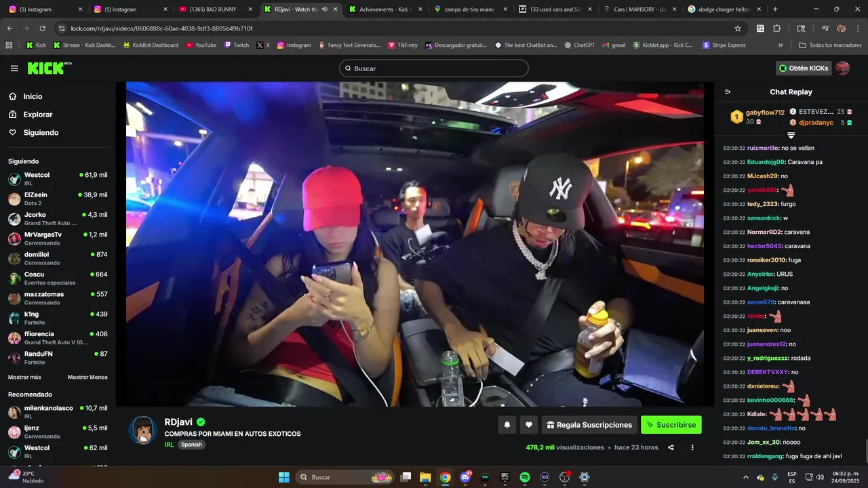Viewport: 868px width, 488px height.
Task: Switch to Cars | MANSORY tab
Action: click(x=639, y=9)
